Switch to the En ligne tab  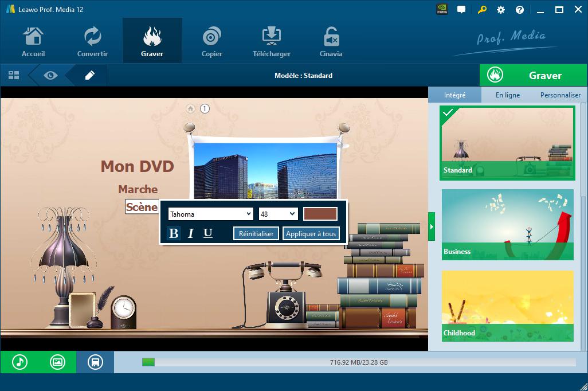[508, 95]
